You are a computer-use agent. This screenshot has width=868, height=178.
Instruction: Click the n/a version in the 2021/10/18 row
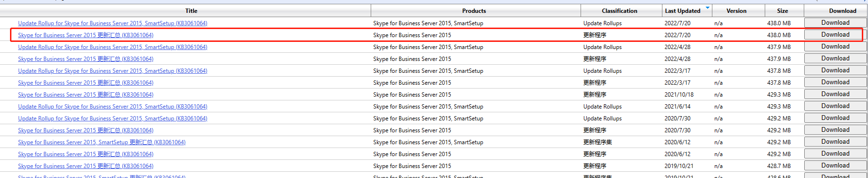click(719, 95)
